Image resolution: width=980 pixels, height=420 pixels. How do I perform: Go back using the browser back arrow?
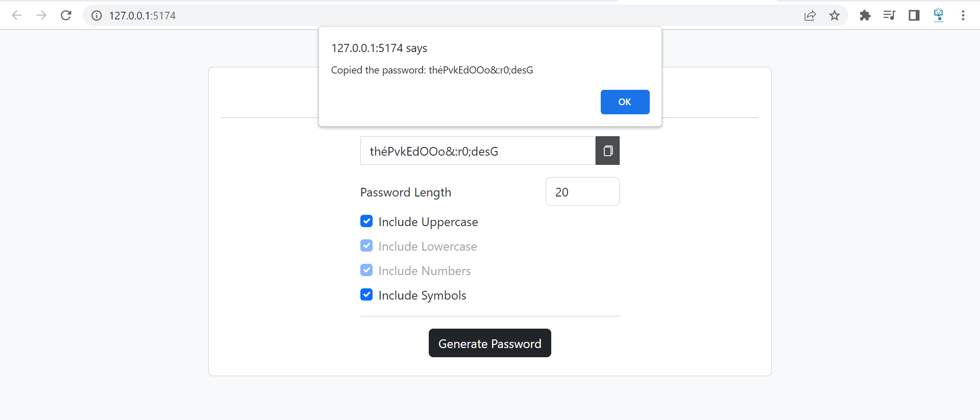[x=17, y=15]
